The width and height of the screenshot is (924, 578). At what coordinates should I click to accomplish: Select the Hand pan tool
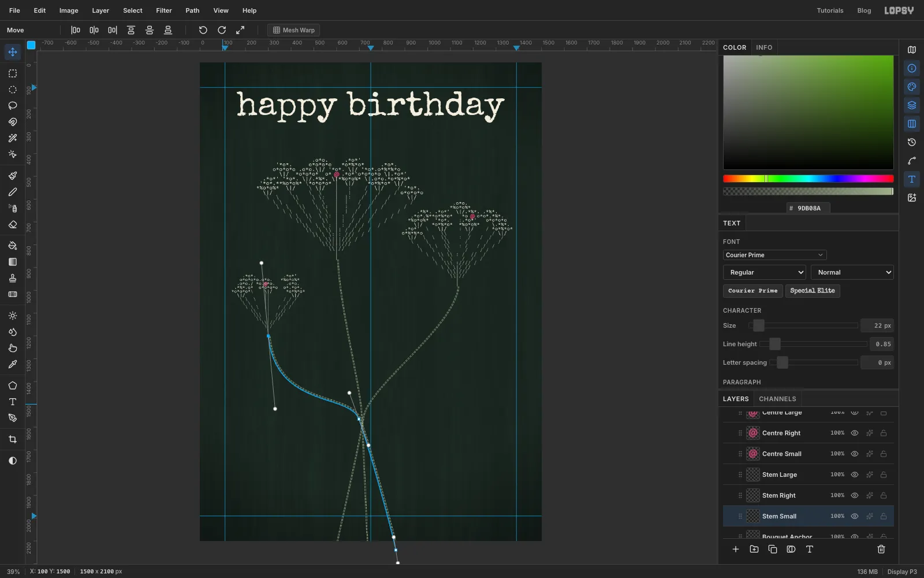point(12,348)
